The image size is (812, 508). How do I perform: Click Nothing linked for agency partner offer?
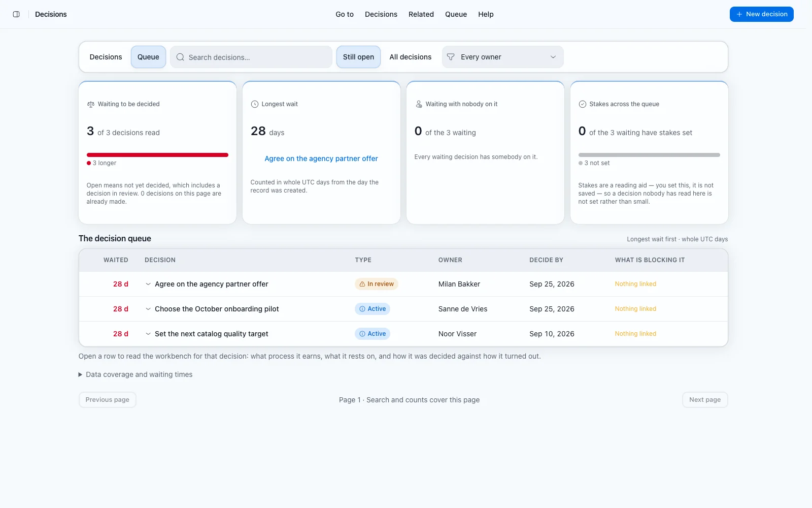tap(635, 284)
